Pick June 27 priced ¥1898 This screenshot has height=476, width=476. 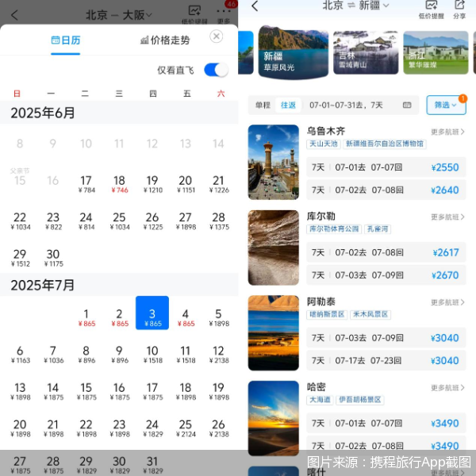186,221
